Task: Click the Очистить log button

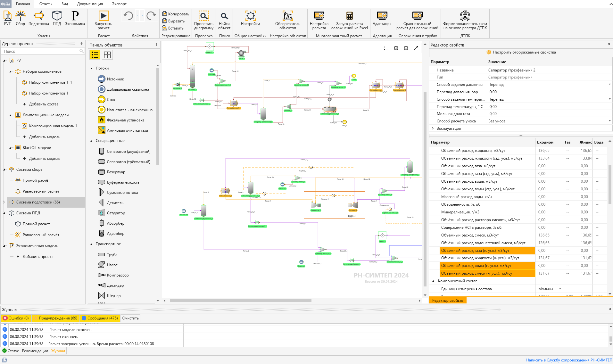Action: pyautogui.click(x=130, y=318)
